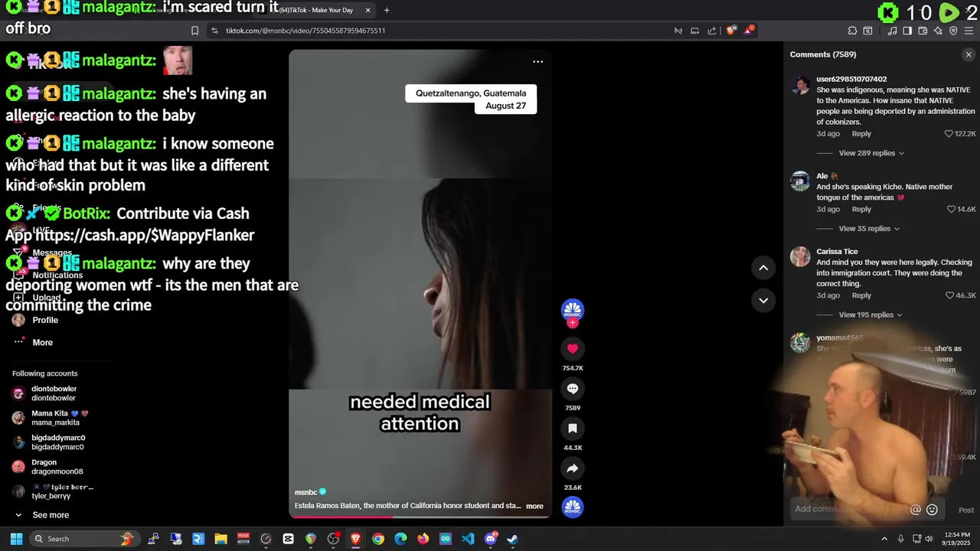Open the Brave Rewards triangle icon
980x551 pixels.
[749, 31]
